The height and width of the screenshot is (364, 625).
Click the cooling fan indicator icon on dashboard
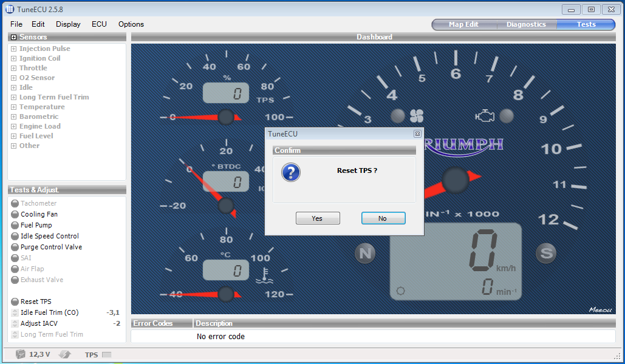[417, 116]
